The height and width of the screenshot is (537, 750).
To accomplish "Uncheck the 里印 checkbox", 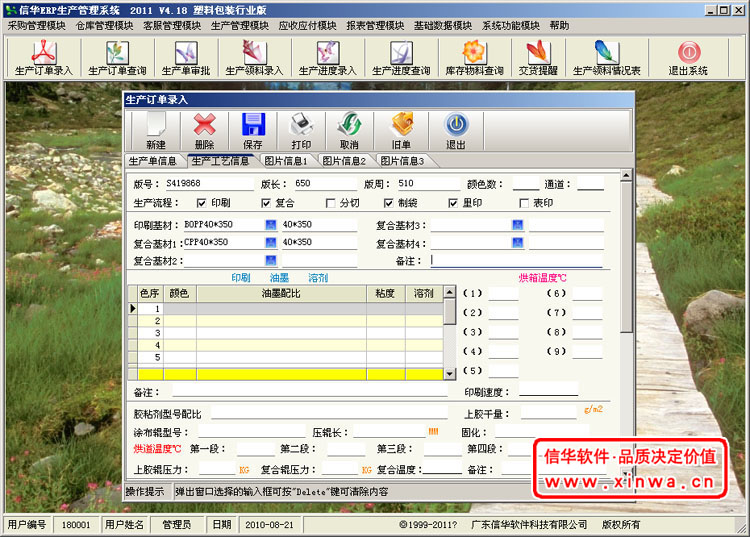I will [x=453, y=203].
